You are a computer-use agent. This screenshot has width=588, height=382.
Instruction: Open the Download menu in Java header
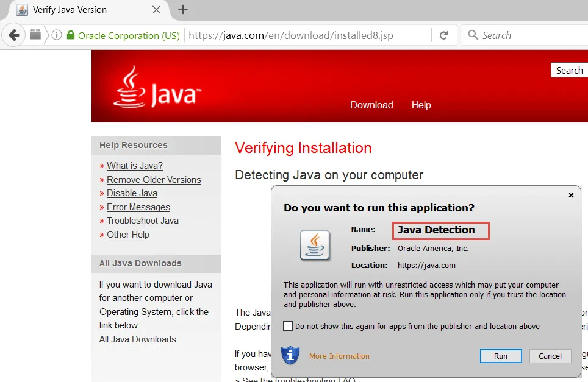pyautogui.click(x=371, y=105)
